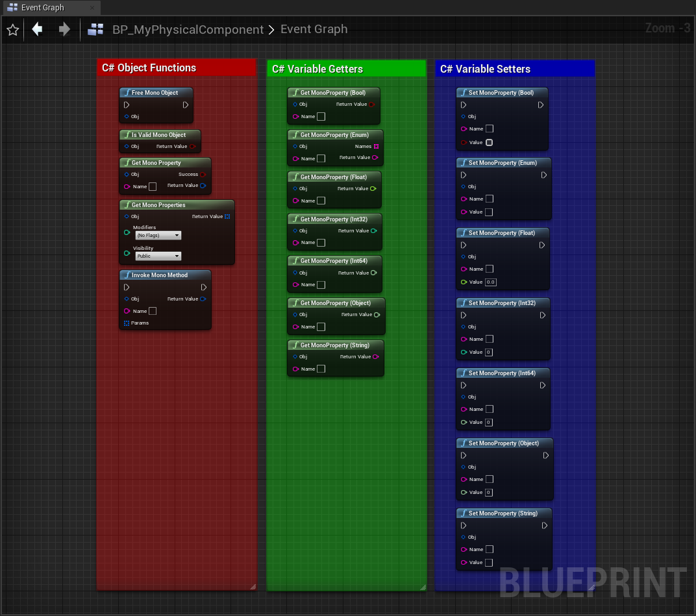Click the Value field on Set MonoProperty (Int32)
This screenshot has height=616, width=696.
click(x=489, y=352)
